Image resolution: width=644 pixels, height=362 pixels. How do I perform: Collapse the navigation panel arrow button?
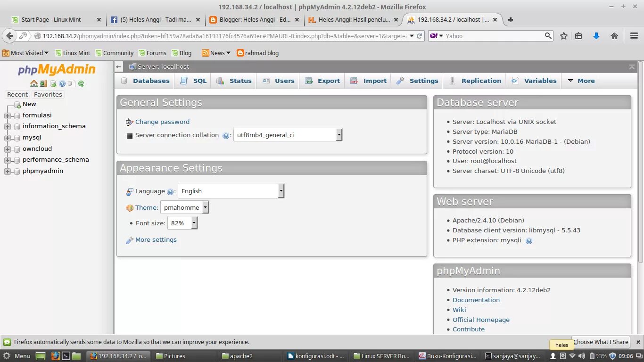[x=119, y=67]
